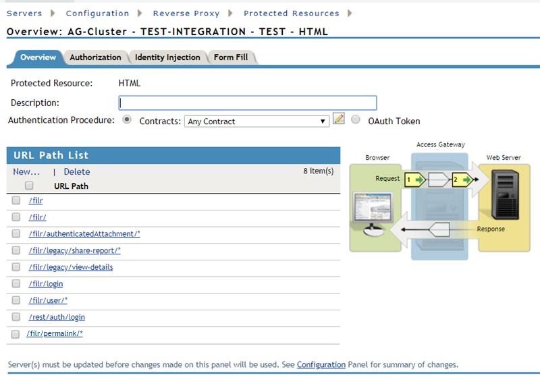Click the Access Gateway graphic
Image resolution: width=540 pixels, height=392 pixels.
pos(439,202)
